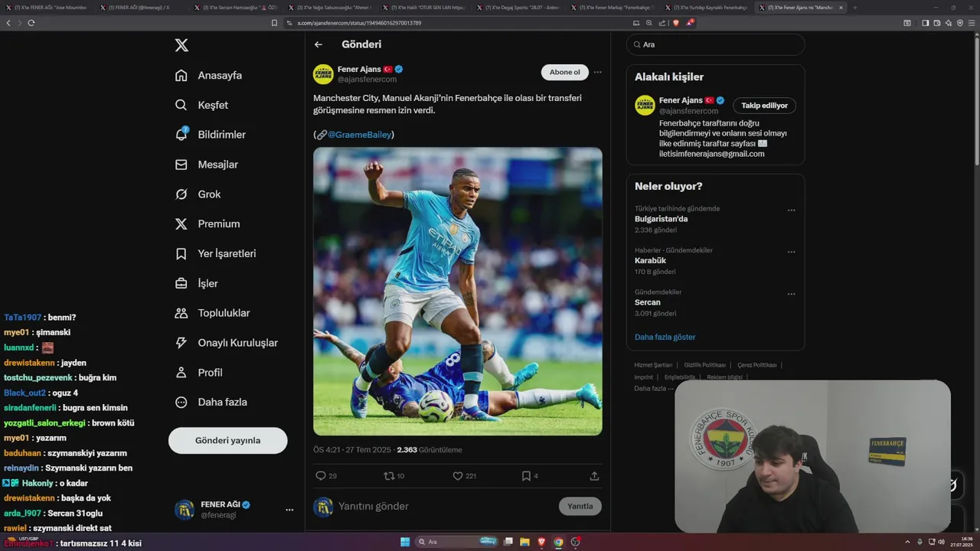Open the Bulgaristan'da trending topic
This screenshot has width=980, height=551.
coord(661,219)
